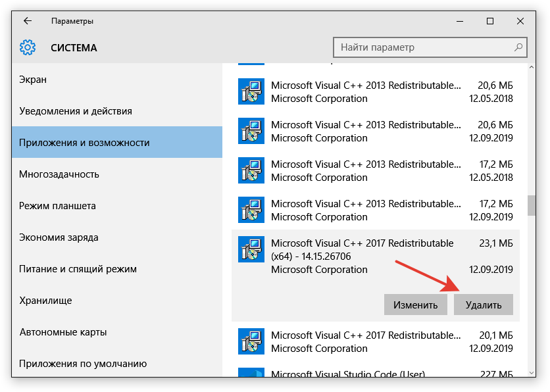
Task: Click the vertical scrollbar thumb of the apps list
Action: coord(532,205)
